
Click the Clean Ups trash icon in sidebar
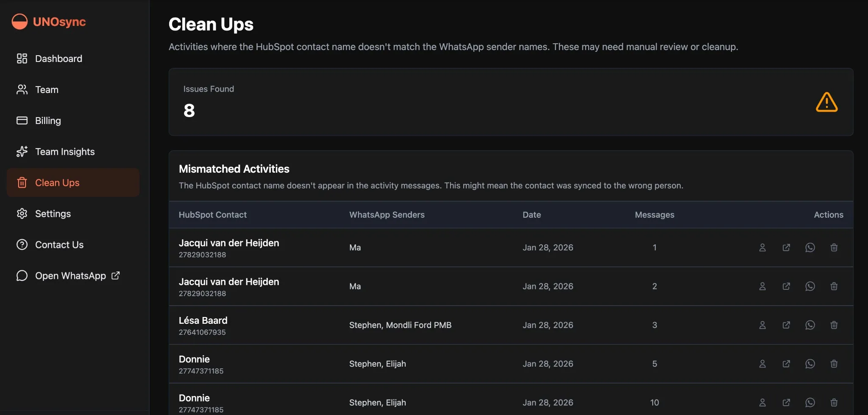(22, 182)
